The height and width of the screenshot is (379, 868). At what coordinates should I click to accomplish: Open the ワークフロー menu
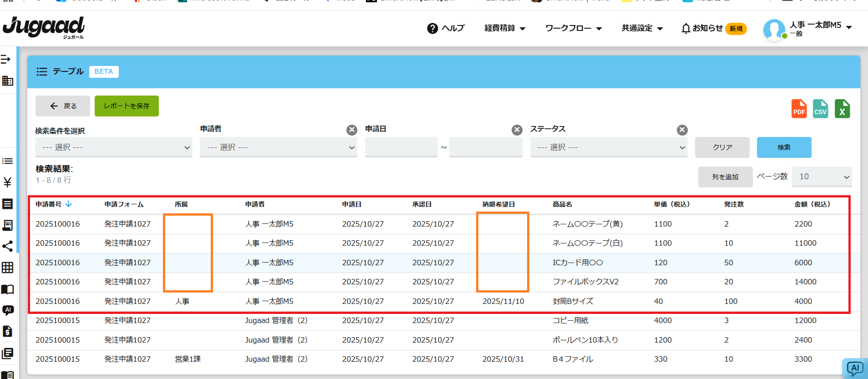tap(574, 28)
